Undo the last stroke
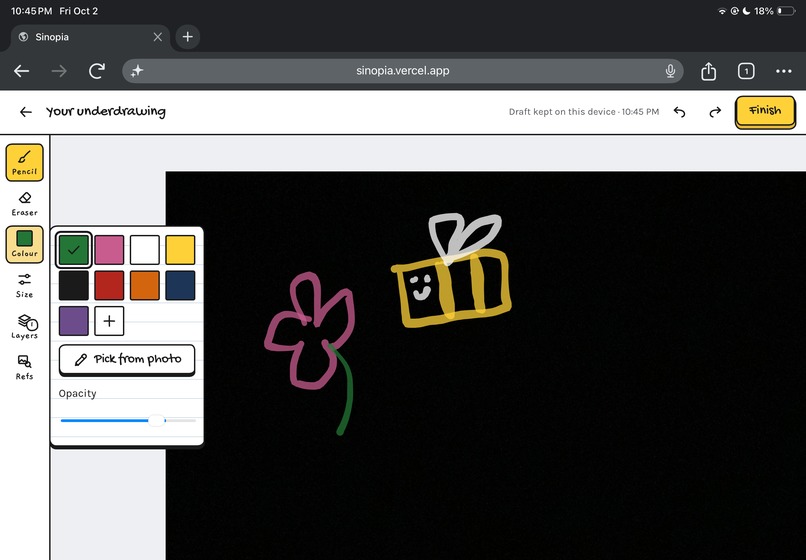The width and height of the screenshot is (806, 560). 680,112
